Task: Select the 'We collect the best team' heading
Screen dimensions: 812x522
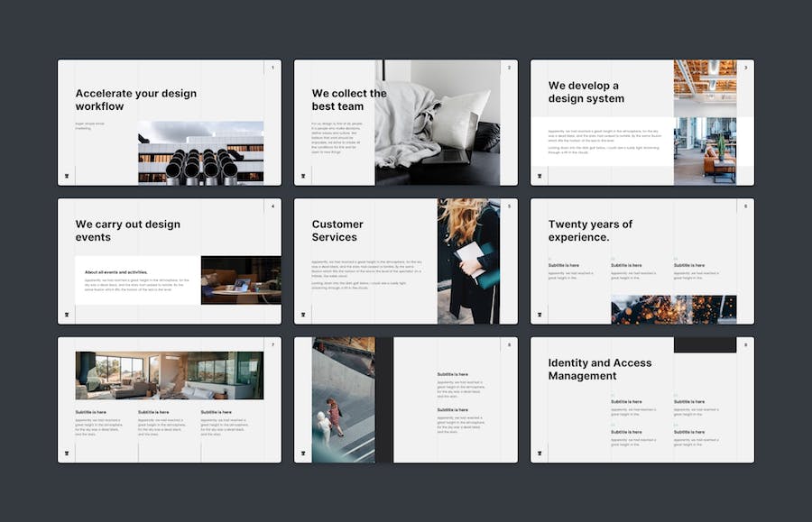Action: 349,99
